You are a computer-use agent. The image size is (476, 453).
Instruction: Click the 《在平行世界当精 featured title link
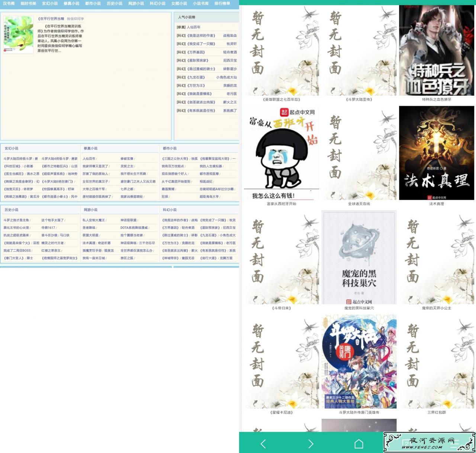click(x=51, y=19)
